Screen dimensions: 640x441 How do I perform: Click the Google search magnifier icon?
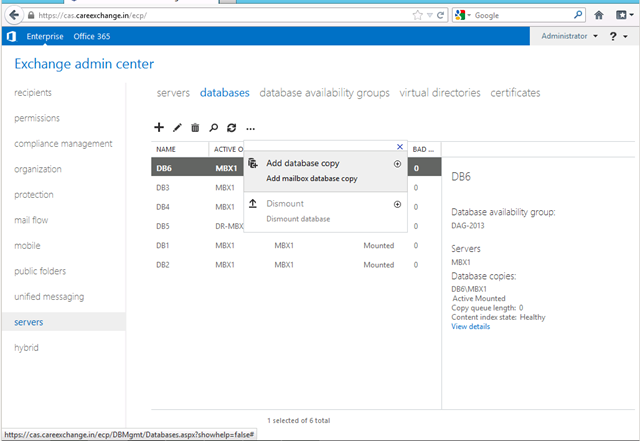click(x=578, y=15)
